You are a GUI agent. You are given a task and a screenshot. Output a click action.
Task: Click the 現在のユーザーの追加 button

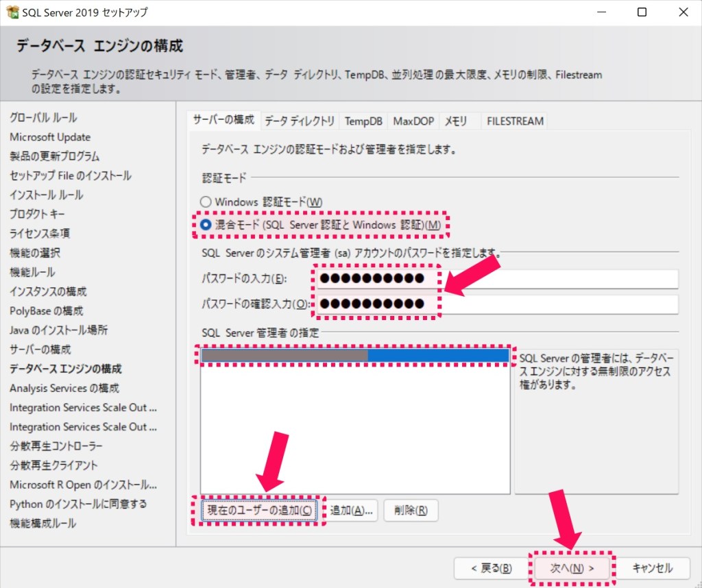coord(260,510)
